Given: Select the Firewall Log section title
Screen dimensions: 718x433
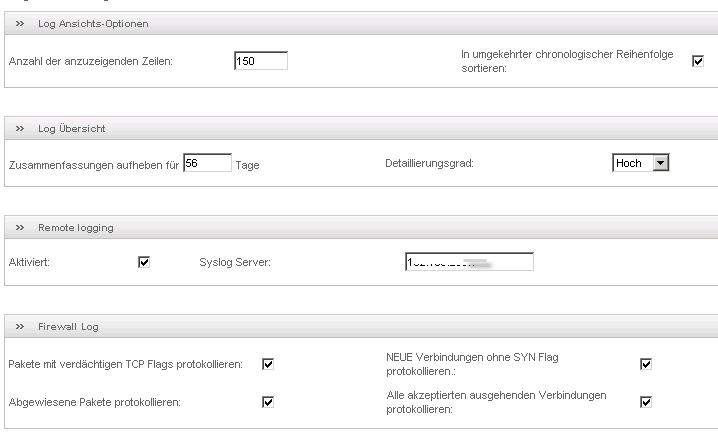Looking at the screenshot, I should [x=68, y=326].
